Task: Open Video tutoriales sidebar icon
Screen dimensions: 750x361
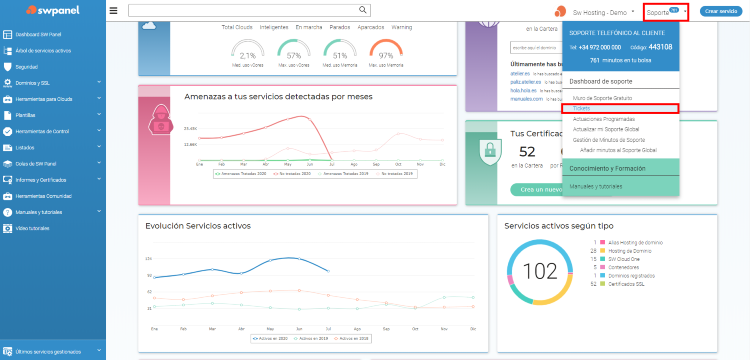Action: pos(7,228)
